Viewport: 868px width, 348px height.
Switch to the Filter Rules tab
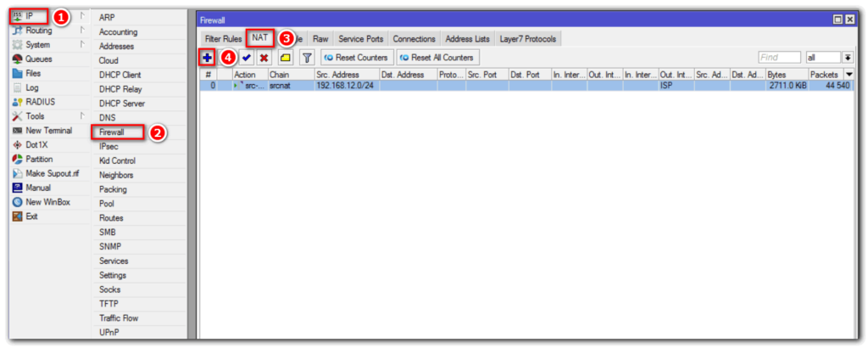coord(223,39)
